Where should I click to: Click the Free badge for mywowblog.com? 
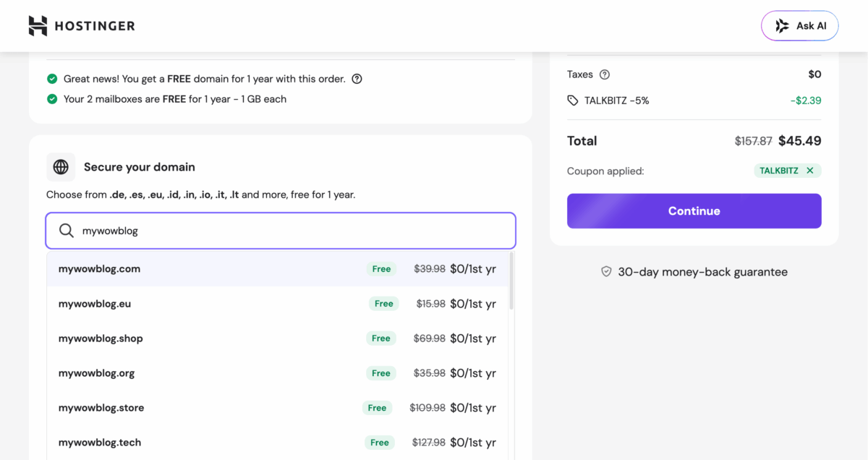[381, 269]
